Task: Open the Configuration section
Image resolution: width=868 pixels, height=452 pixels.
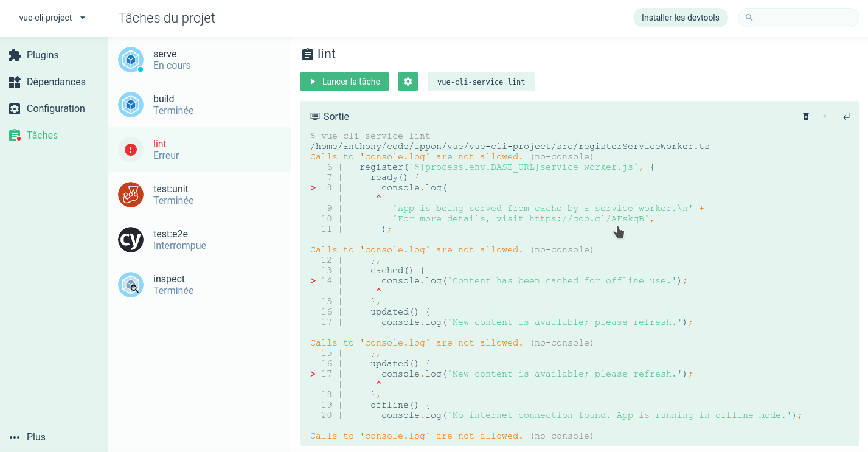Action: 55,108
